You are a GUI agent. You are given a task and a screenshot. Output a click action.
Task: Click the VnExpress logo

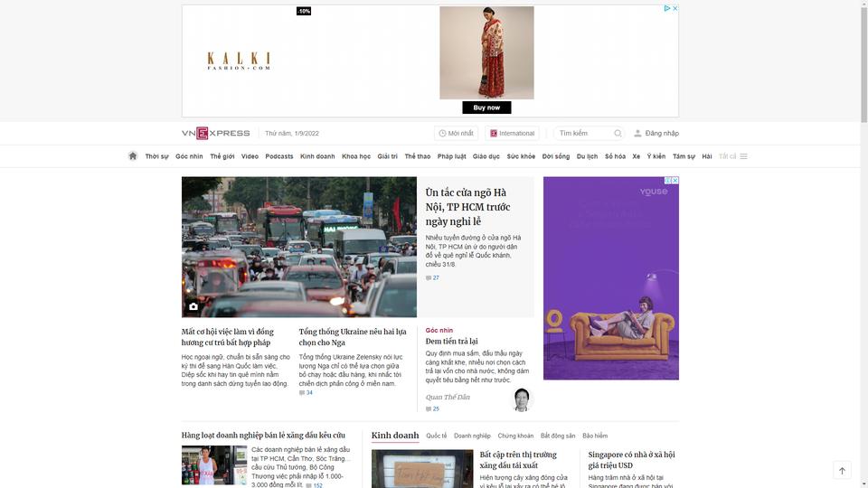click(216, 134)
